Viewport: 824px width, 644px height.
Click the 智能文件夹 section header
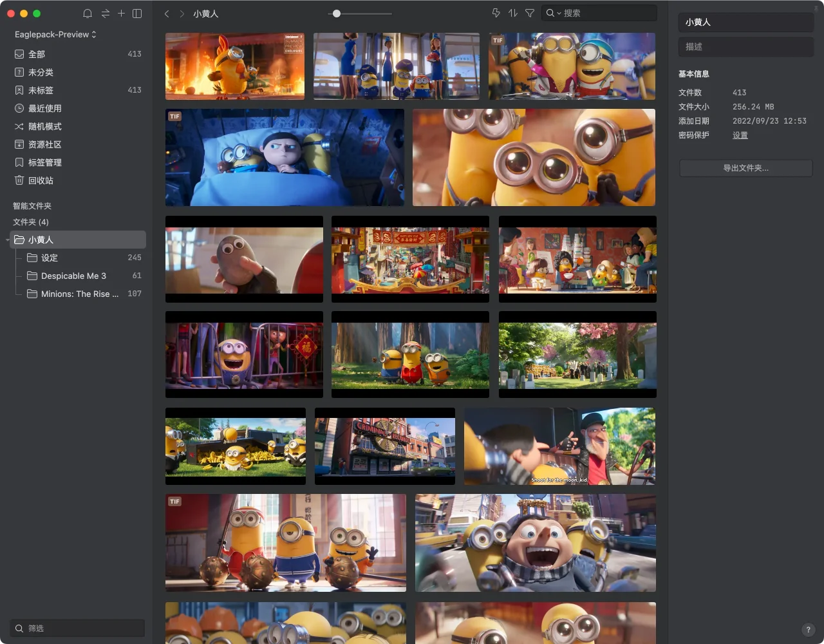tap(32, 206)
